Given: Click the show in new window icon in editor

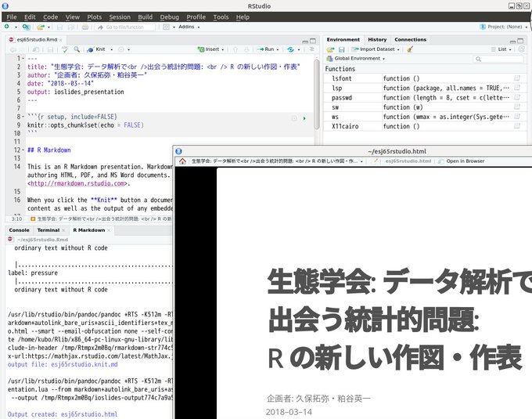Looking at the screenshot, I should [36, 49].
